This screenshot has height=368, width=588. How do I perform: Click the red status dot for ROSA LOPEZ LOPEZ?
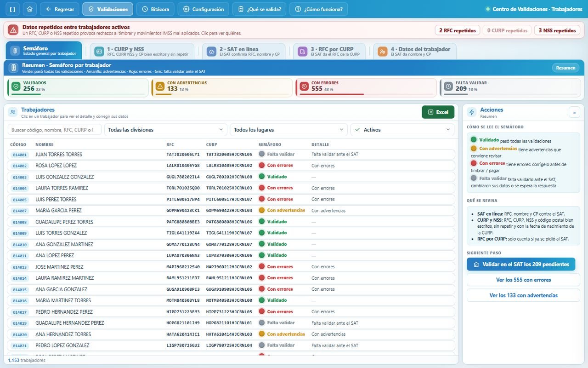[262, 166]
